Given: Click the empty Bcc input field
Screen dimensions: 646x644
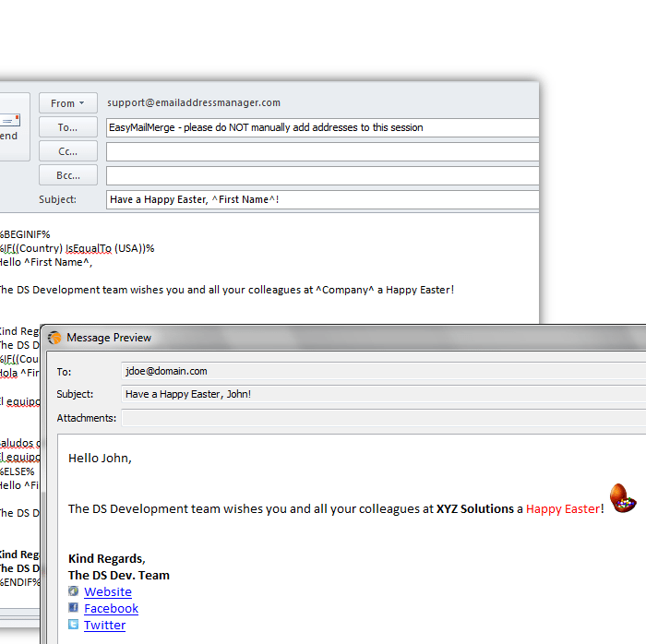Looking at the screenshot, I should [x=323, y=176].
